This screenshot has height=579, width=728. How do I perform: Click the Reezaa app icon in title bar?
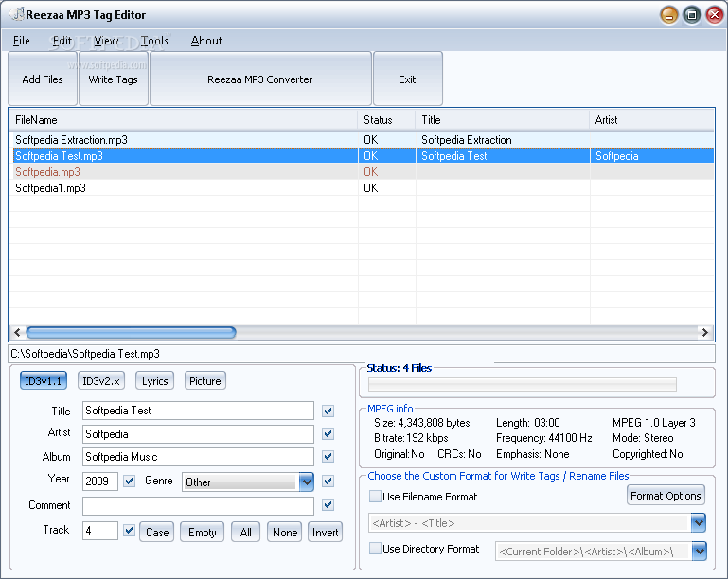17,14
